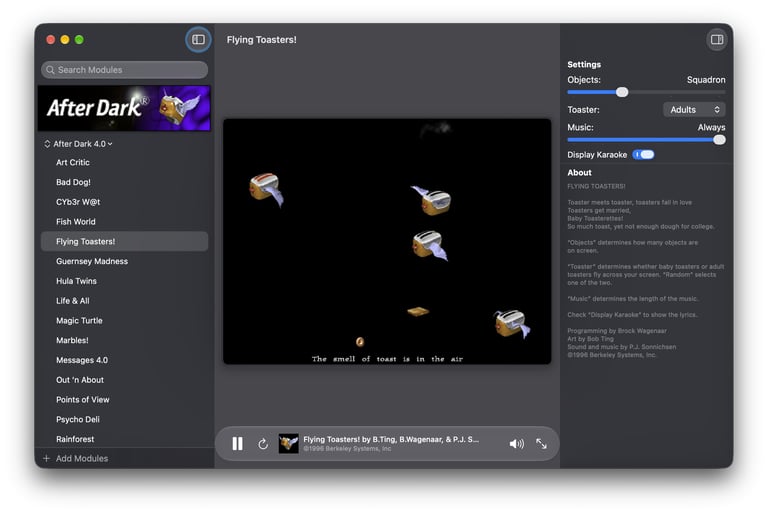768x514 pixels.
Task: Click the 'Flying Toasters!' header title
Action: point(262,40)
